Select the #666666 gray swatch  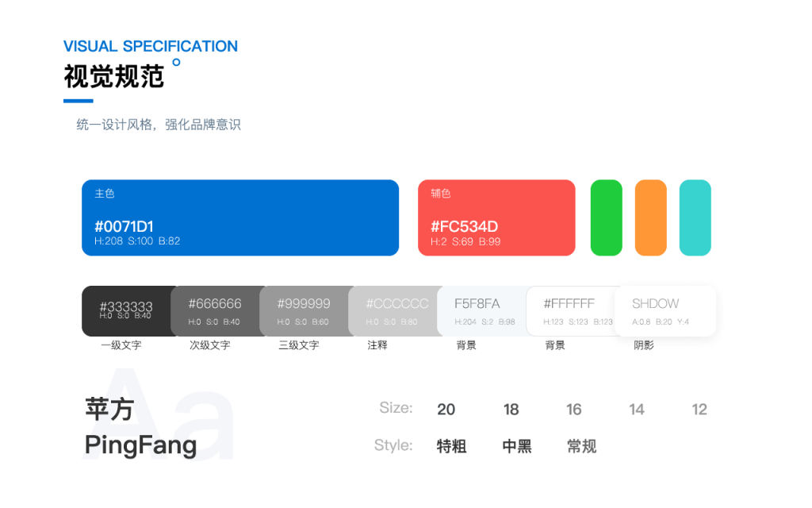[x=216, y=310]
